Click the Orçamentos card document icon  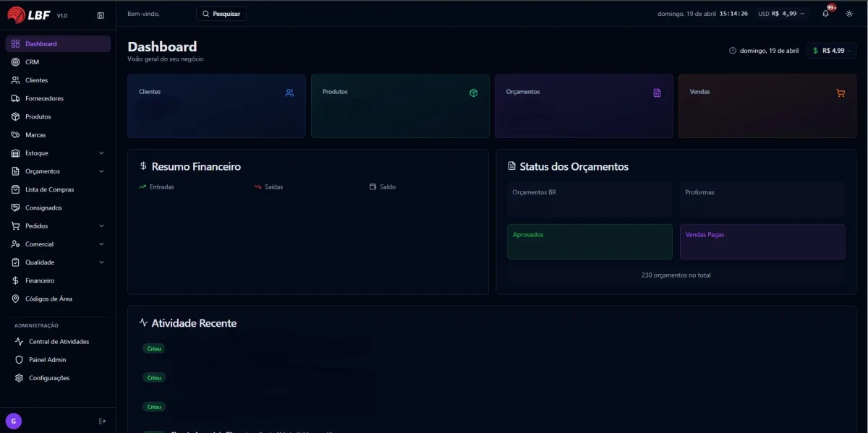coord(657,93)
